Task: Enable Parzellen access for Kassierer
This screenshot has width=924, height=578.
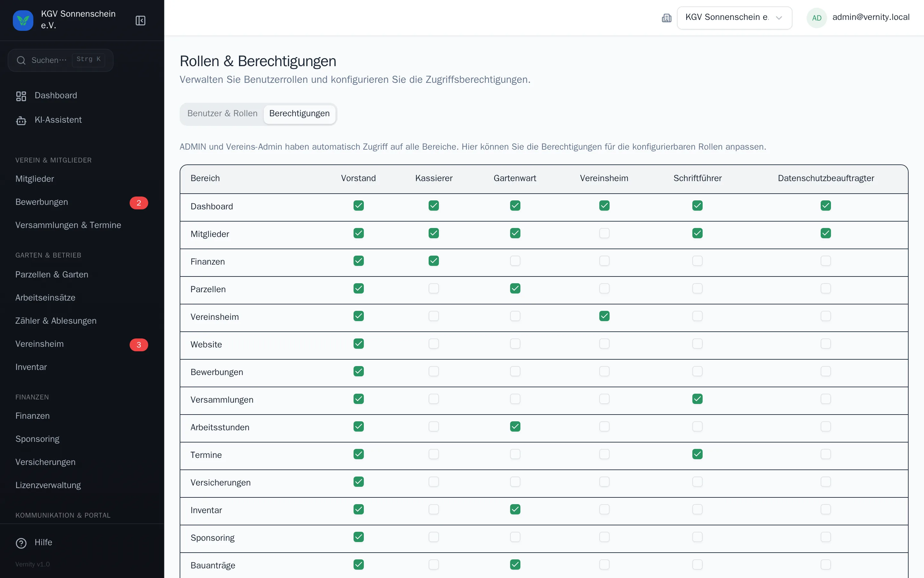Action: (434, 289)
